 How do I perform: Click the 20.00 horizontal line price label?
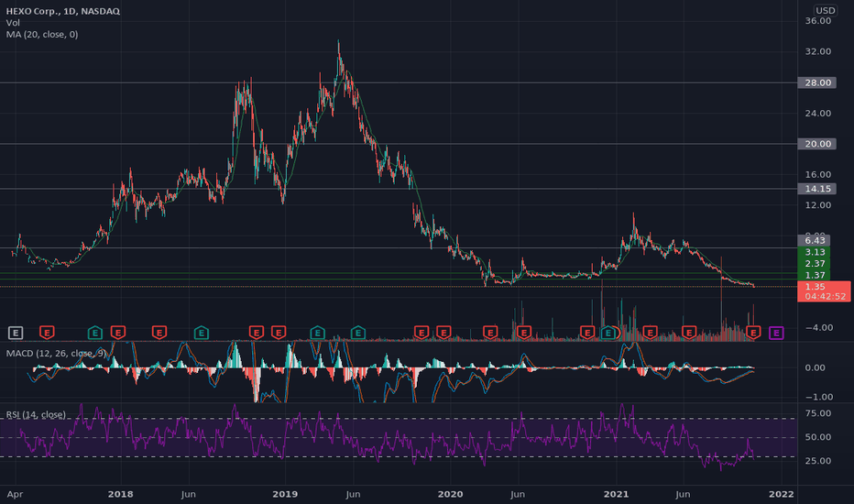817,144
